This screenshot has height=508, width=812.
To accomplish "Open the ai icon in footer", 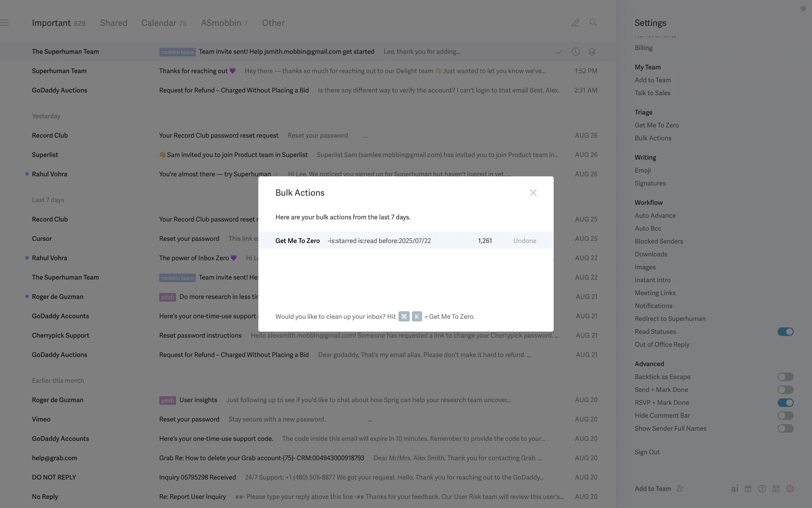I will pos(734,489).
